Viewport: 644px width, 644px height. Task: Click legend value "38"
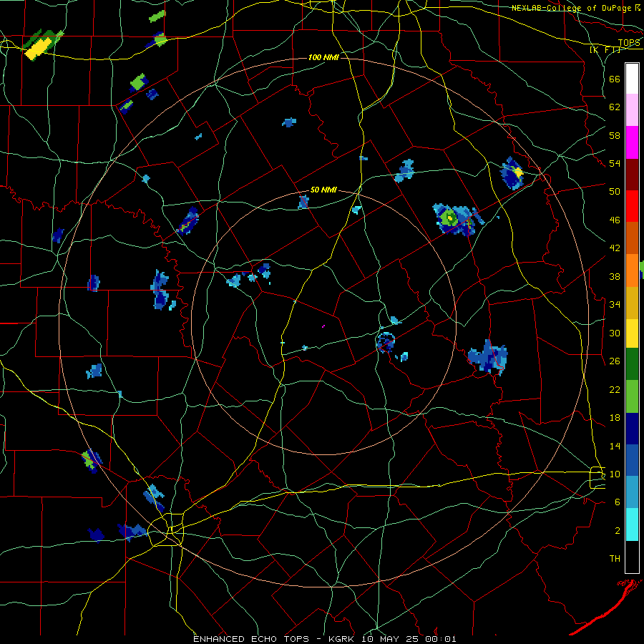click(615, 276)
